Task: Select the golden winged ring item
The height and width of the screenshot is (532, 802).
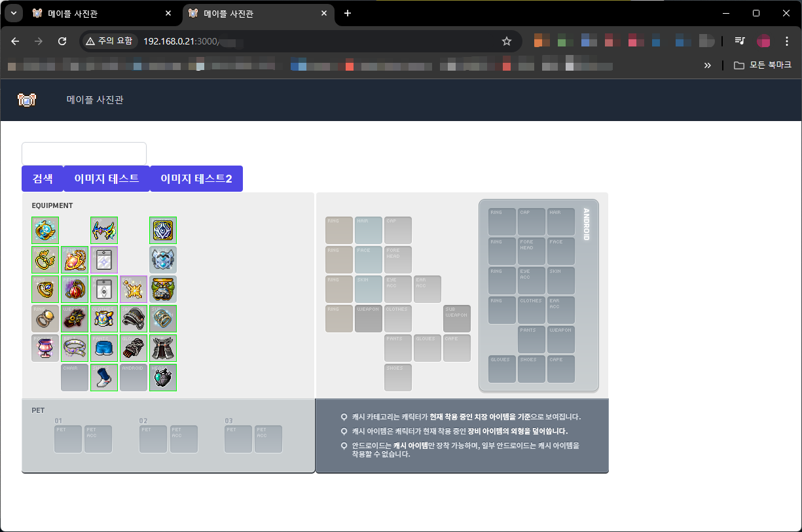Action: [45, 260]
